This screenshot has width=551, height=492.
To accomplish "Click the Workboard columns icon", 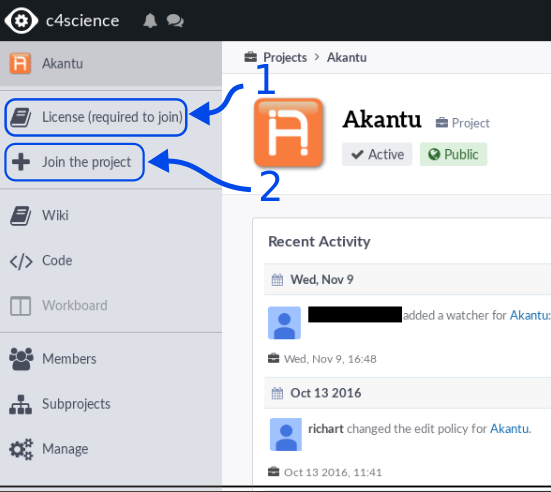I will tap(20, 306).
